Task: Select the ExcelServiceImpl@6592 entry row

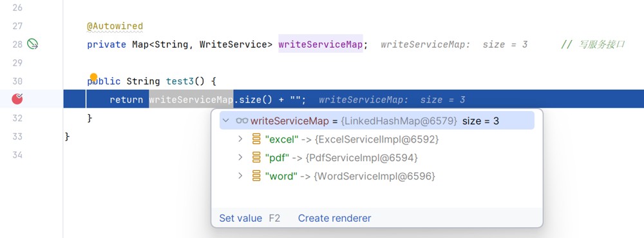Action: [377, 139]
